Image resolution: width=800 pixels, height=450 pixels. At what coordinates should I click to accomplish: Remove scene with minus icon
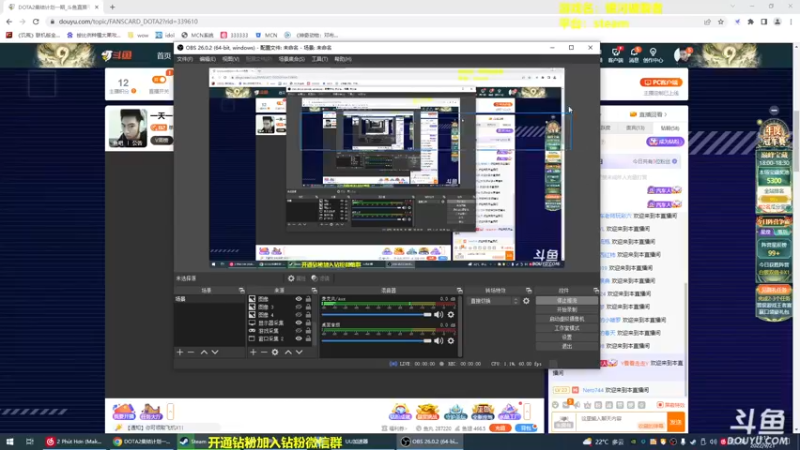coord(191,352)
